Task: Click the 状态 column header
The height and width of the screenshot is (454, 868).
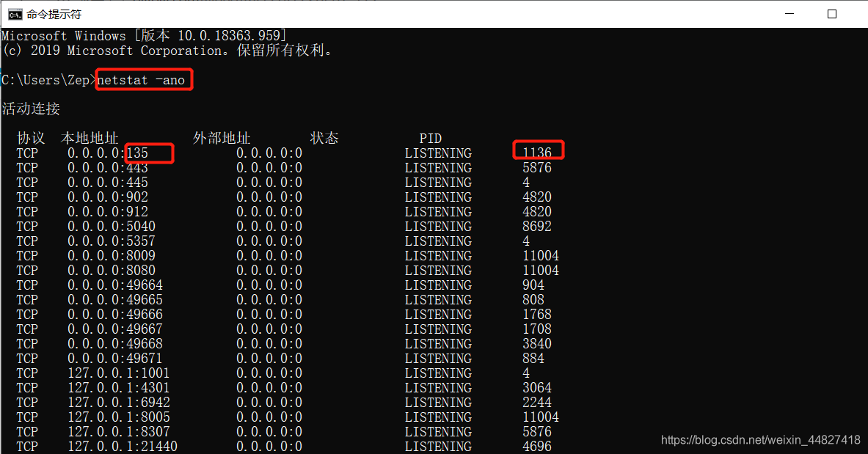Action: click(x=324, y=138)
